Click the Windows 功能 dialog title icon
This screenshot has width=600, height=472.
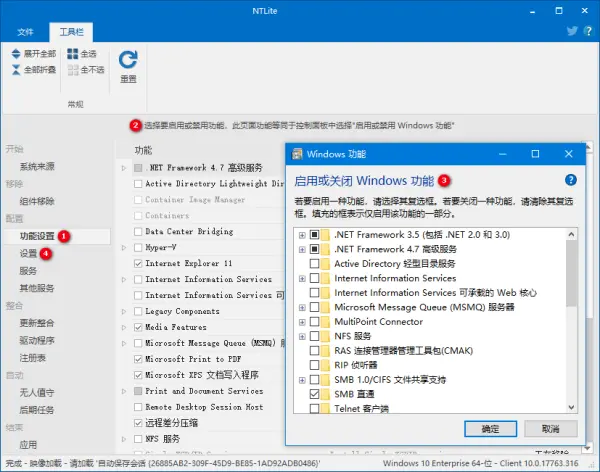pyautogui.click(x=297, y=154)
